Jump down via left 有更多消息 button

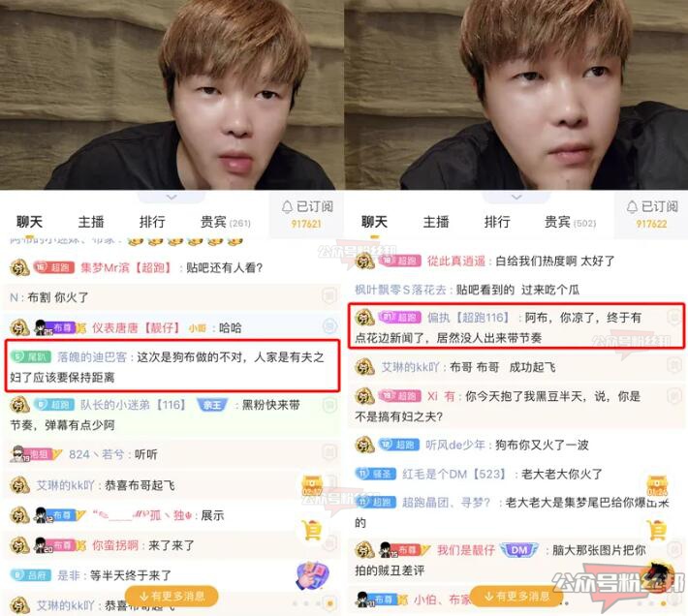[x=172, y=596]
